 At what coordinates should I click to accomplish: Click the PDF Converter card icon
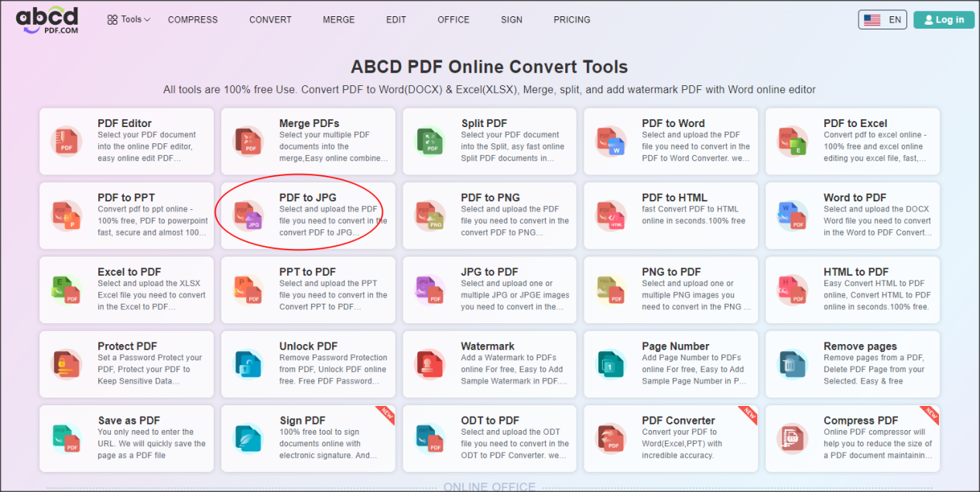(611, 439)
